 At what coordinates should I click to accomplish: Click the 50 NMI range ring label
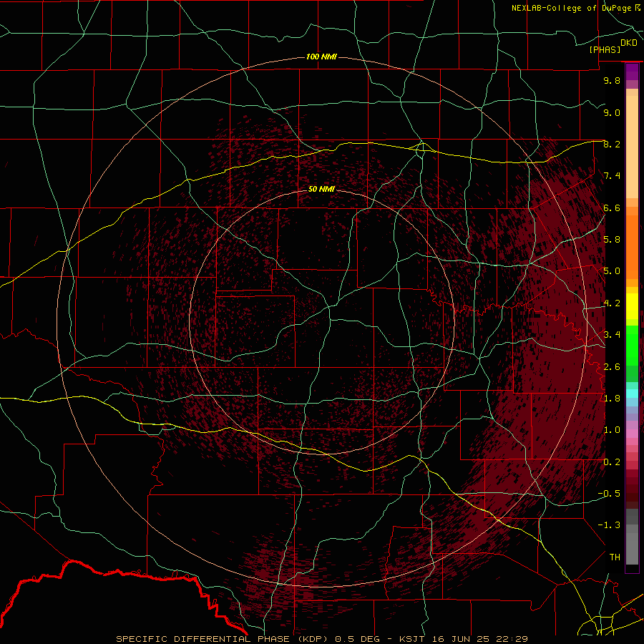coord(321,189)
